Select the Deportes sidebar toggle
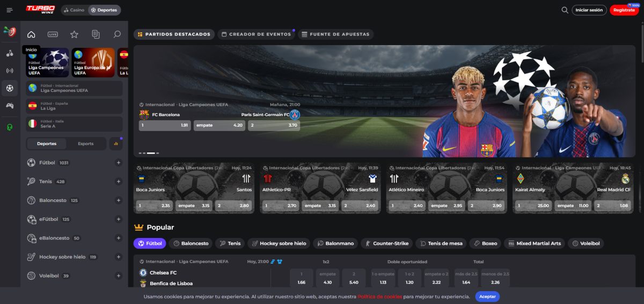The image size is (644, 304). point(47,143)
